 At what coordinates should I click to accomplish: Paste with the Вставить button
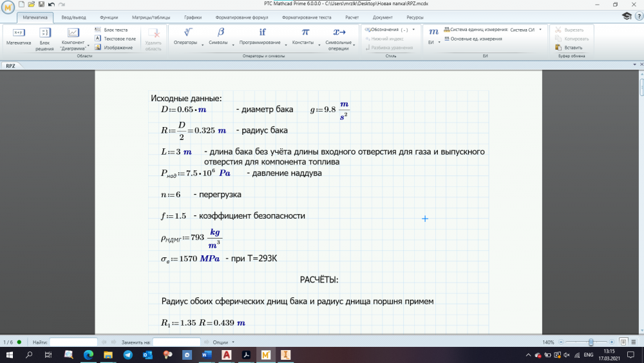click(569, 48)
